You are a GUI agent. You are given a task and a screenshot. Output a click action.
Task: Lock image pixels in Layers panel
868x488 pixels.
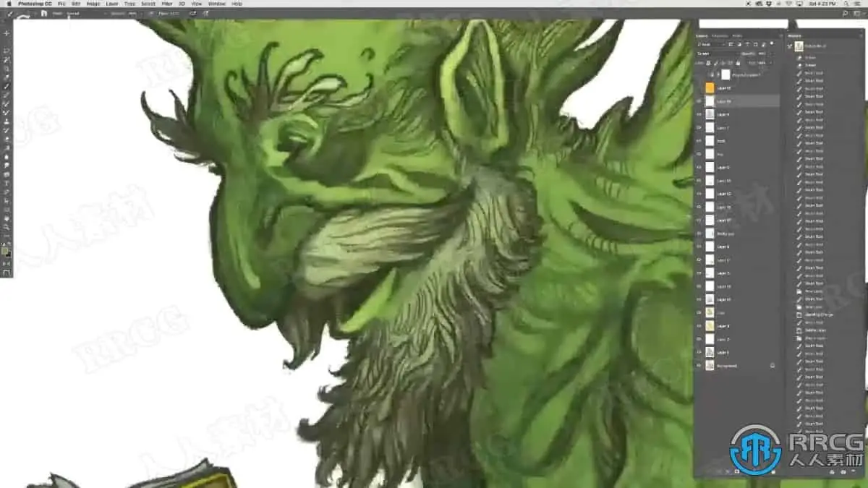[715, 63]
